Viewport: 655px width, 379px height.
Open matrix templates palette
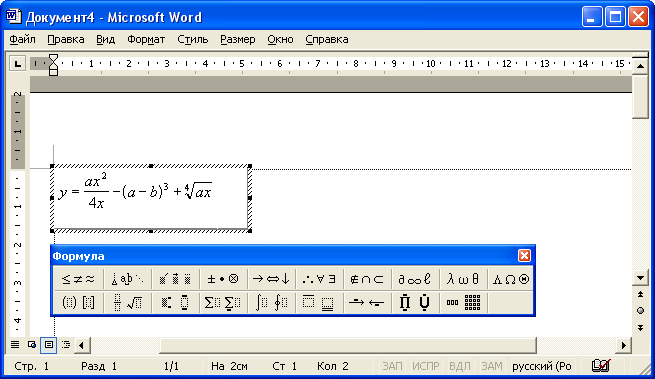[463, 302]
